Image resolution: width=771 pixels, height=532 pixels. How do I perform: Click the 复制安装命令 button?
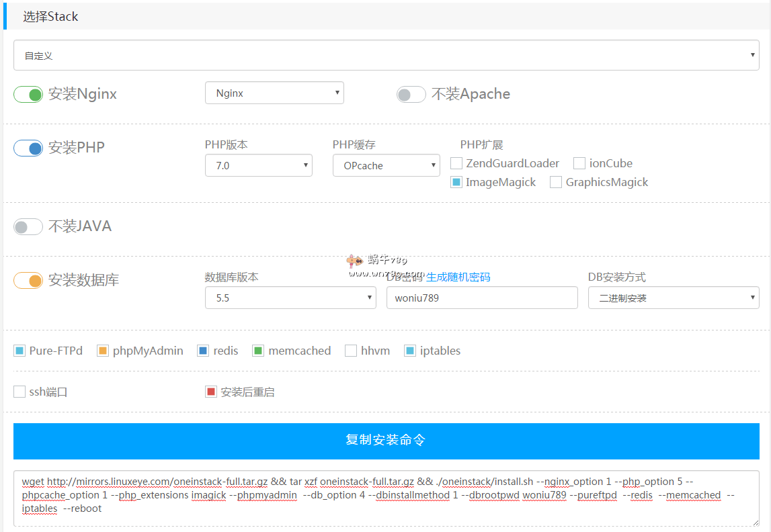tap(385, 441)
